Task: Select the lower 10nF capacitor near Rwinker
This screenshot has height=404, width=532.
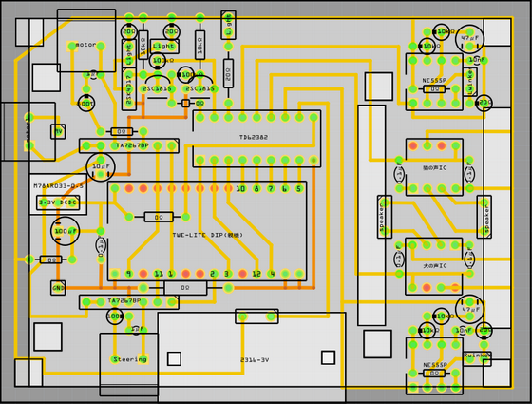Action: pyautogui.click(x=463, y=331)
